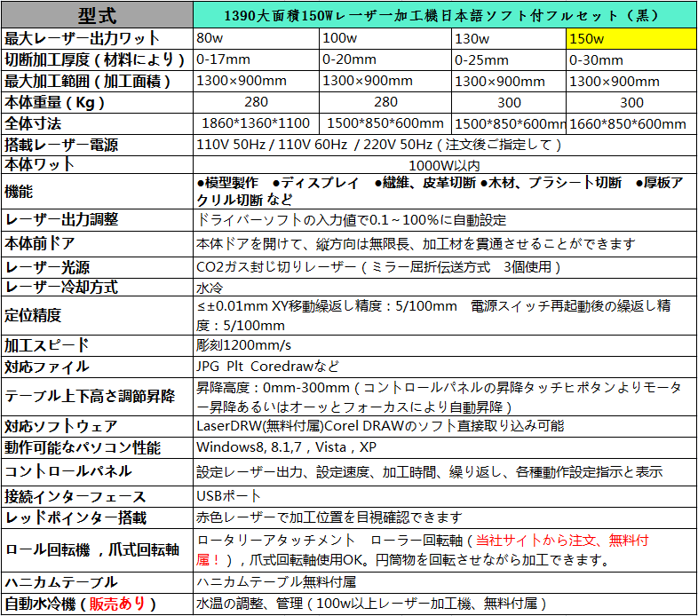Click the '赤色レーザーで加工位置を目視確認できます' cell
The width and height of the screenshot is (698, 616).
coord(444,517)
